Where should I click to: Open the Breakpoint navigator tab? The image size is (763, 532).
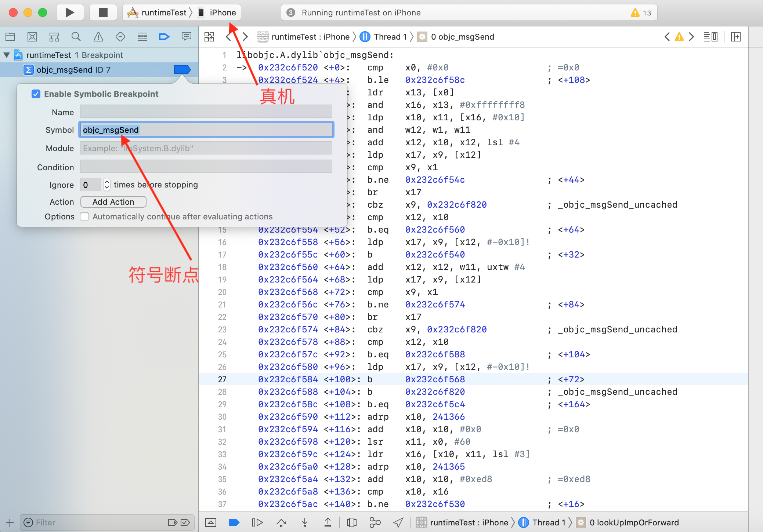click(x=164, y=37)
